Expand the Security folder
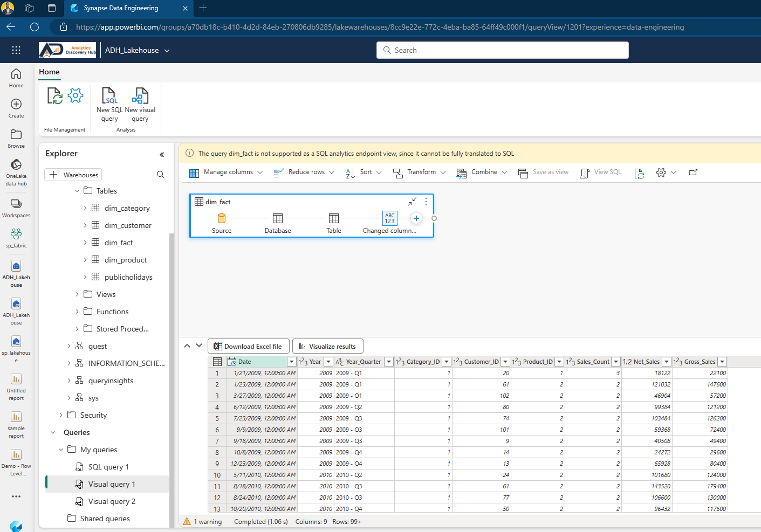 [x=61, y=415]
